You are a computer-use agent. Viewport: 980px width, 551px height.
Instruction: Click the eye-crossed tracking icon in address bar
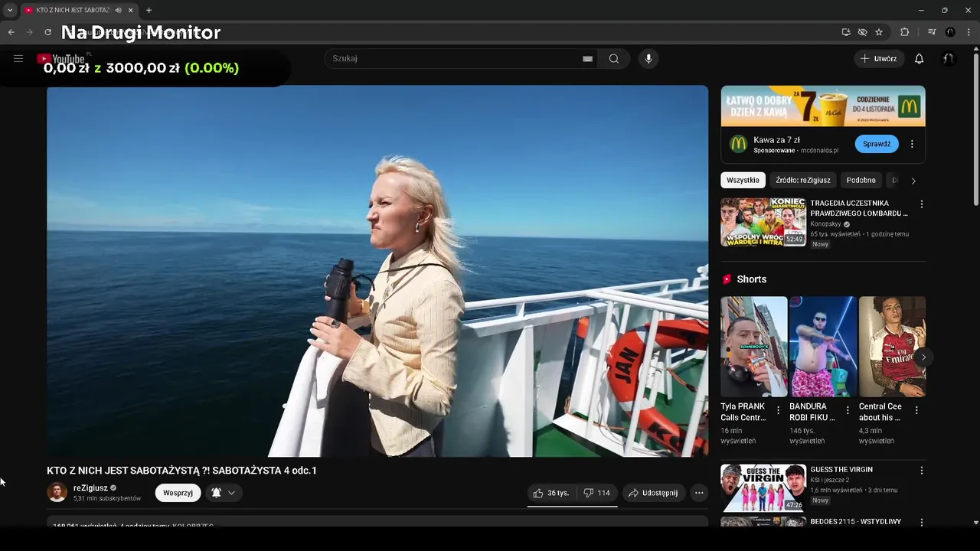point(862,32)
